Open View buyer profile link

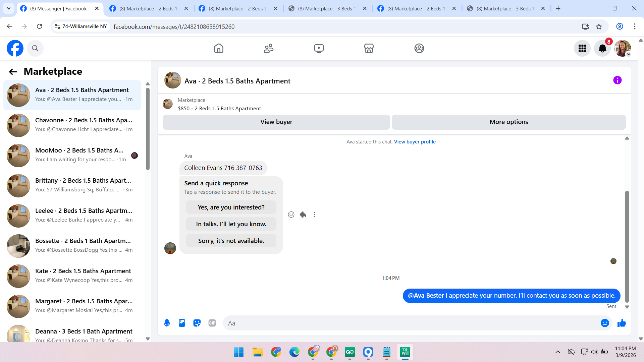tap(415, 142)
